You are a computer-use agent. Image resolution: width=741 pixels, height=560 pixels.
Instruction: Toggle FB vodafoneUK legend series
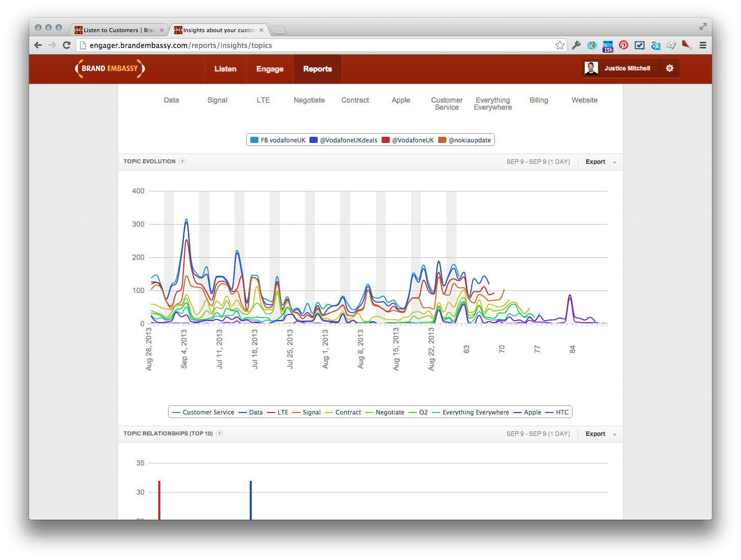pyautogui.click(x=278, y=140)
